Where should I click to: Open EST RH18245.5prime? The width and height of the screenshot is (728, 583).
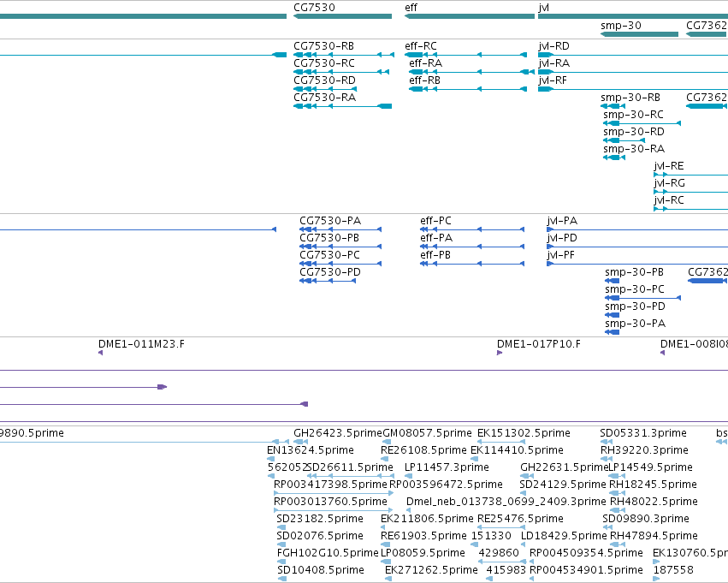click(x=653, y=485)
